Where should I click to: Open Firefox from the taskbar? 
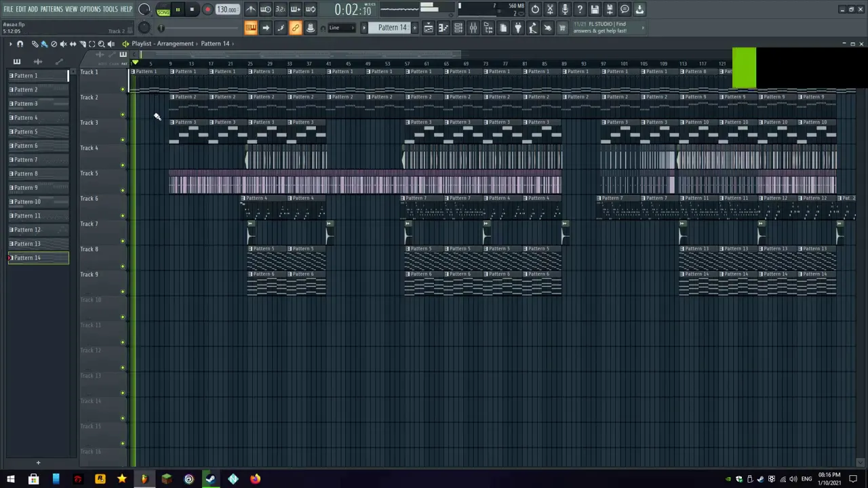[x=255, y=479]
